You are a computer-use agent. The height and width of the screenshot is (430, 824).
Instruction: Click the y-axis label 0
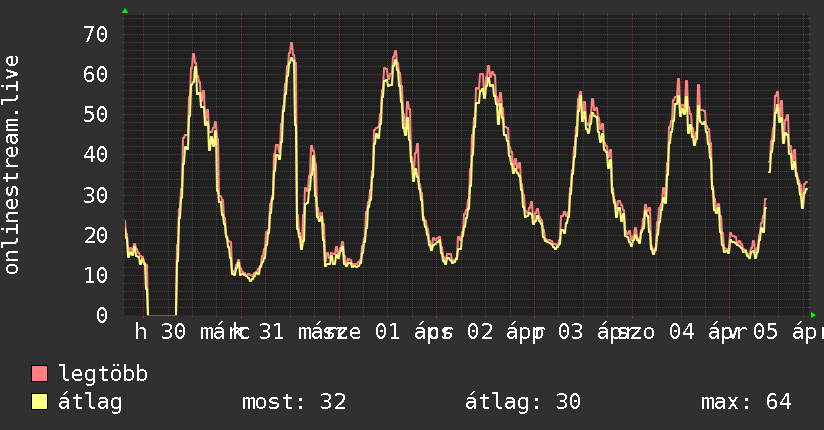102,315
